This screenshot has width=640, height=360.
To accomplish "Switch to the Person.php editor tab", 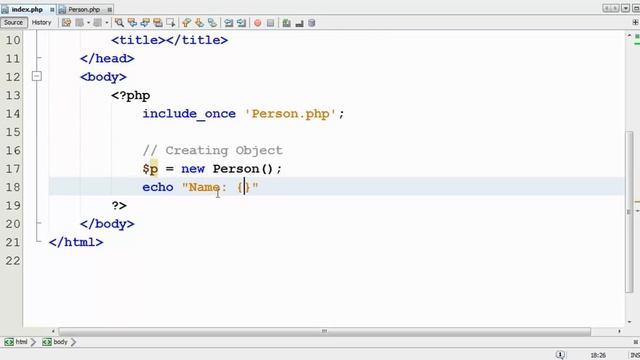I will tap(84, 9).
